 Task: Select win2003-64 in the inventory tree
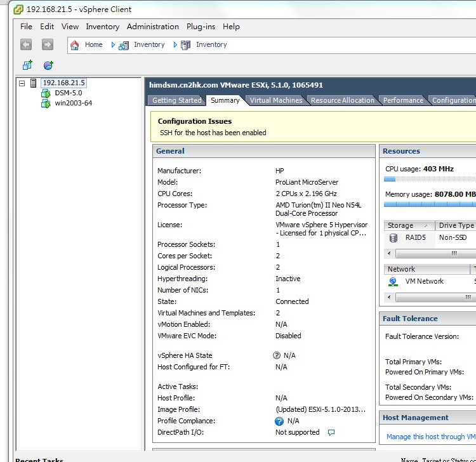pyautogui.click(x=73, y=103)
